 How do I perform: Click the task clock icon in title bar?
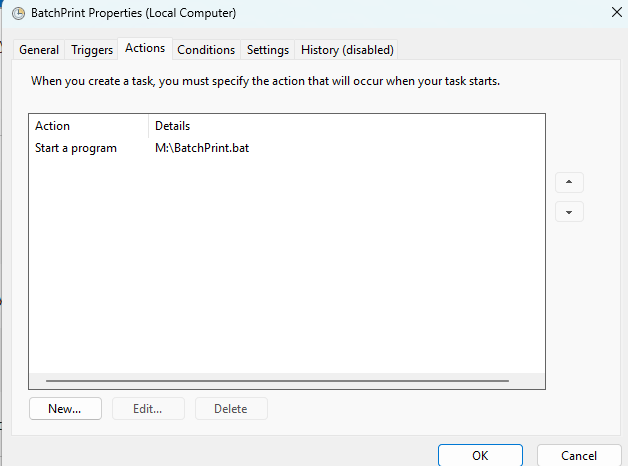18,13
